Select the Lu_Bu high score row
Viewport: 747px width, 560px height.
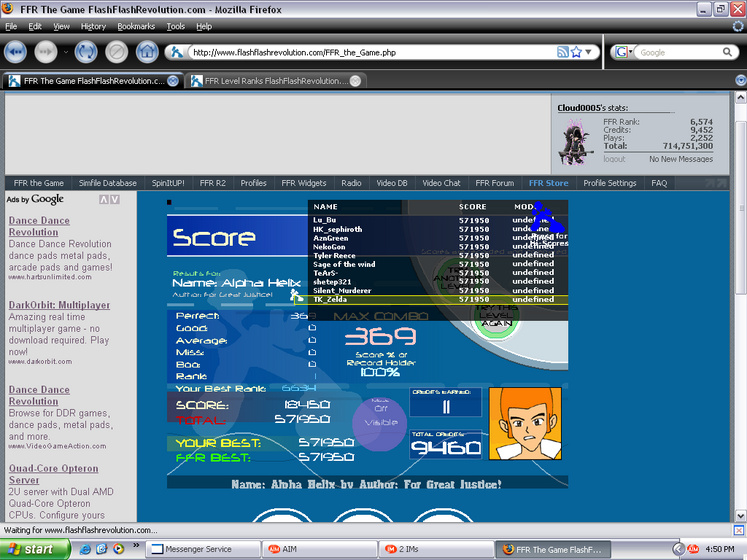pos(438,220)
